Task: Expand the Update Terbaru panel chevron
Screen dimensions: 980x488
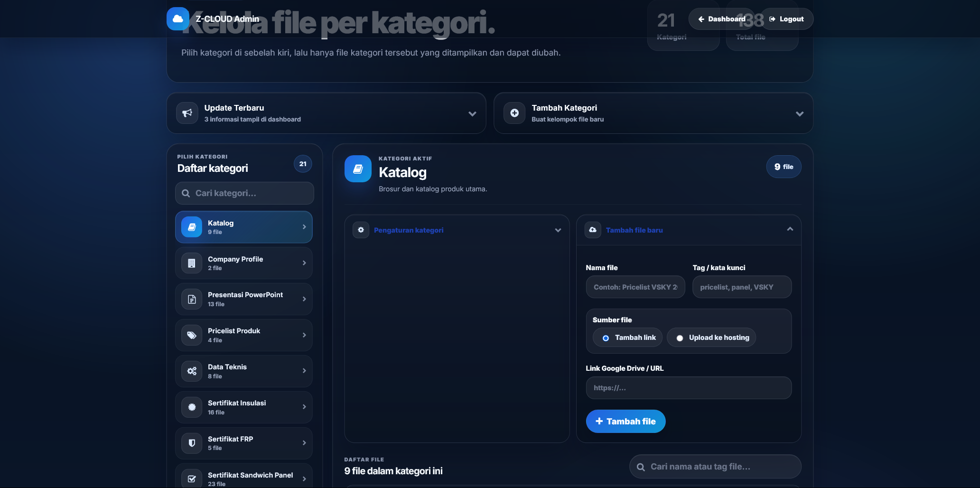Action: point(472,114)
